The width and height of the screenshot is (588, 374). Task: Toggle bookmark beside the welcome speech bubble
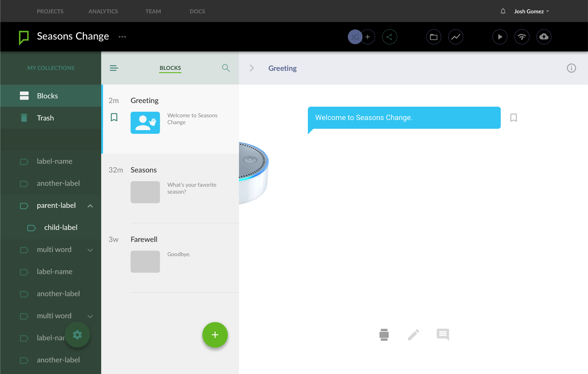click(513, 118)
